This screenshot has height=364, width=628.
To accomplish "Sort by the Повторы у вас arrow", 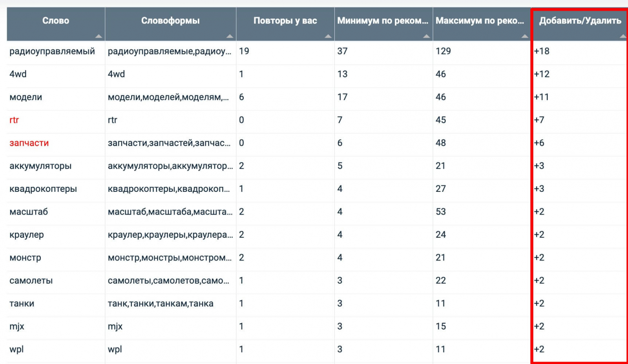I will click(x=328, y=36).
